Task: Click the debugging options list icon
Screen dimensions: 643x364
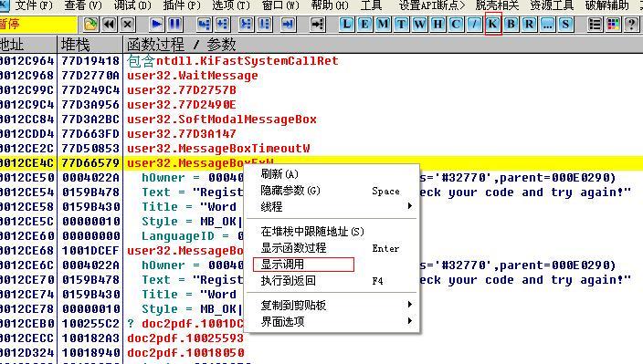Action: 595,24
